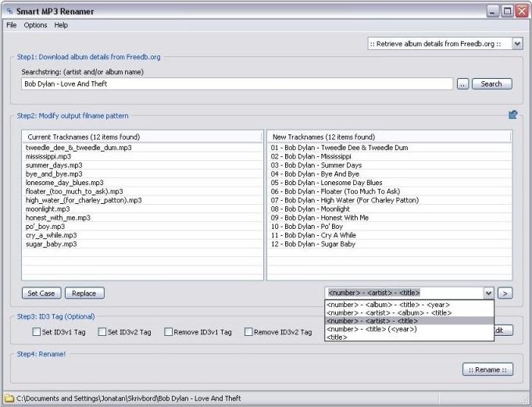Select the <title> only pattern
Viewport: 532px width, 407px height.
(409, 337)
